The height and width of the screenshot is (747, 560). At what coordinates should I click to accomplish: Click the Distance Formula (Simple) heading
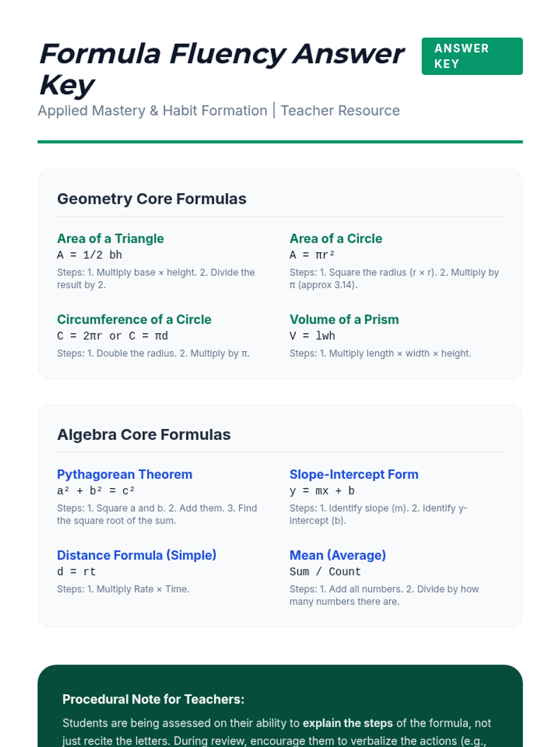pyautogui.click(x=137, y=555)
